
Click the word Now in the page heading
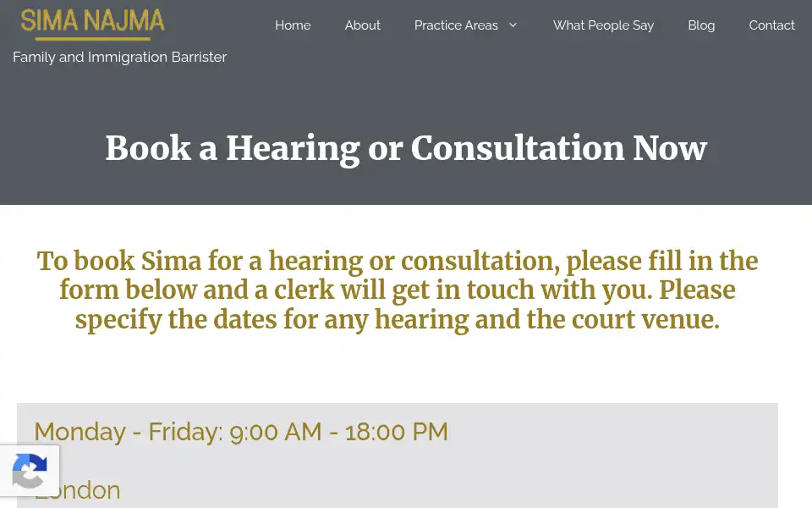670,149
